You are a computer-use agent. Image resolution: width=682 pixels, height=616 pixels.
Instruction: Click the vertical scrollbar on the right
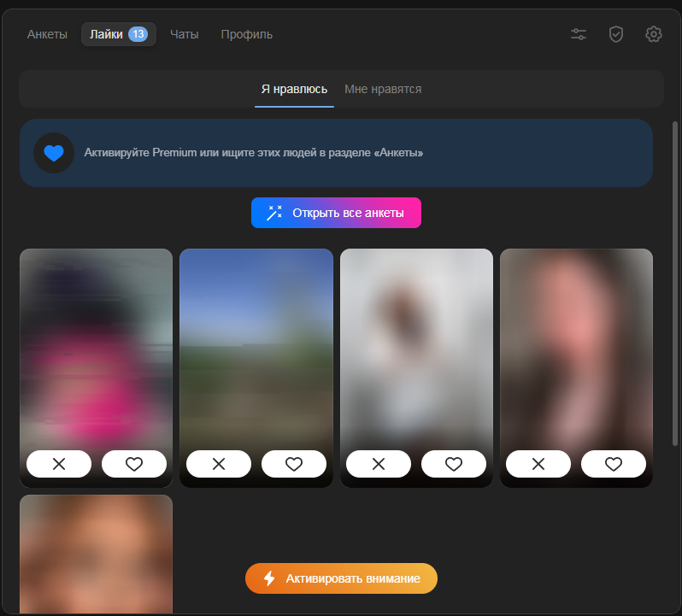[x=675, y=284]
